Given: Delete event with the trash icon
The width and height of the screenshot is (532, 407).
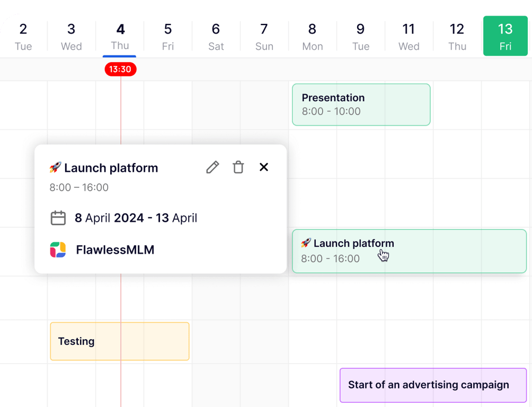Looking at the screenshot, I should tap(238, 167).
